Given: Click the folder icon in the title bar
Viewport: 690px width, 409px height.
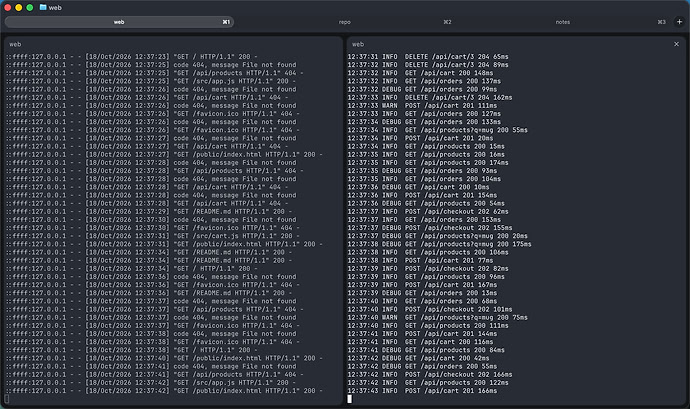Looking at the screenshot, I should (x=43, y=7).
